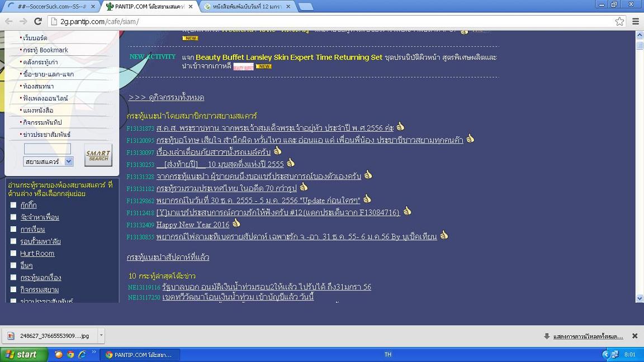Click thumbs-up icon next to thread F13120095
Viewport: 644px width, 362px height.
(x=470, y=139)
